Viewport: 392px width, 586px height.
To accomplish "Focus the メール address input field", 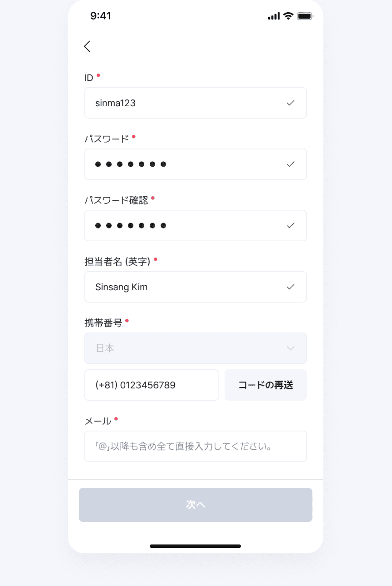I will [196, 446].
